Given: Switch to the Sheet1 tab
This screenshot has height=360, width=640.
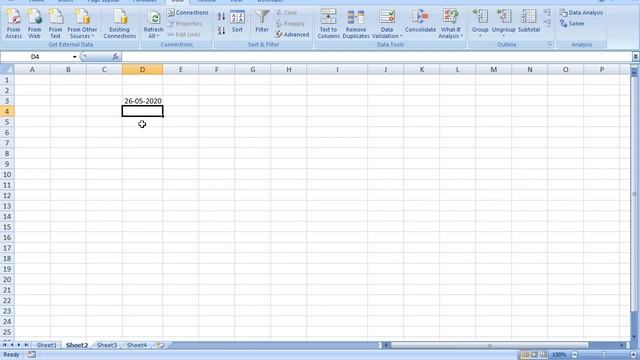Looking at the screenshot, I should 47,345.
